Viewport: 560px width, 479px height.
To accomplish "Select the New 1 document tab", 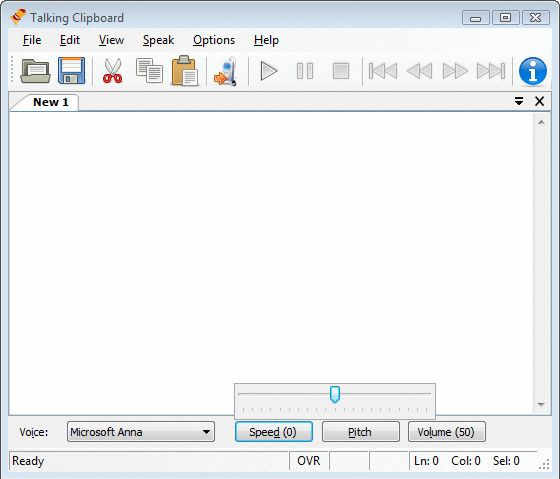I will point(50,102).
